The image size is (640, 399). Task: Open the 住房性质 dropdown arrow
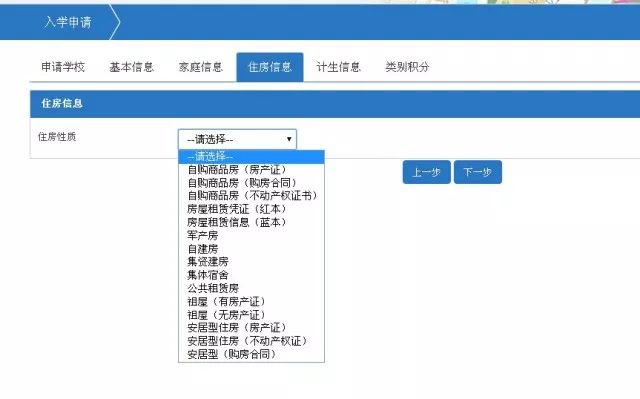point(289,139)
